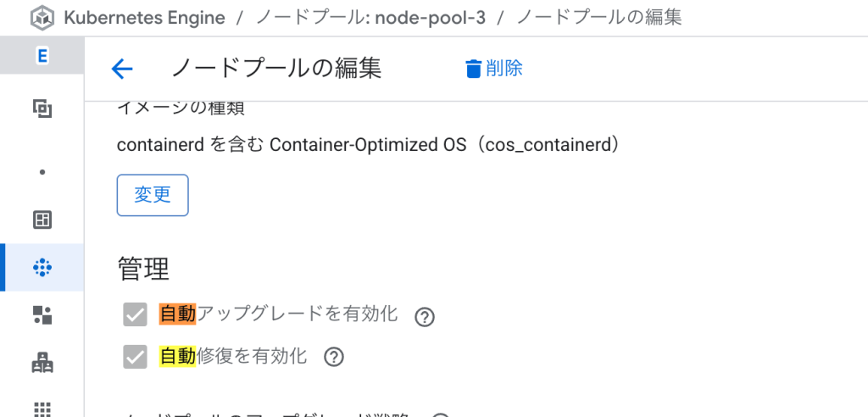Viewport: 868px width, 417px height.
Task: Go to the node-pool-3 breadcrumb
Action: 371,19
